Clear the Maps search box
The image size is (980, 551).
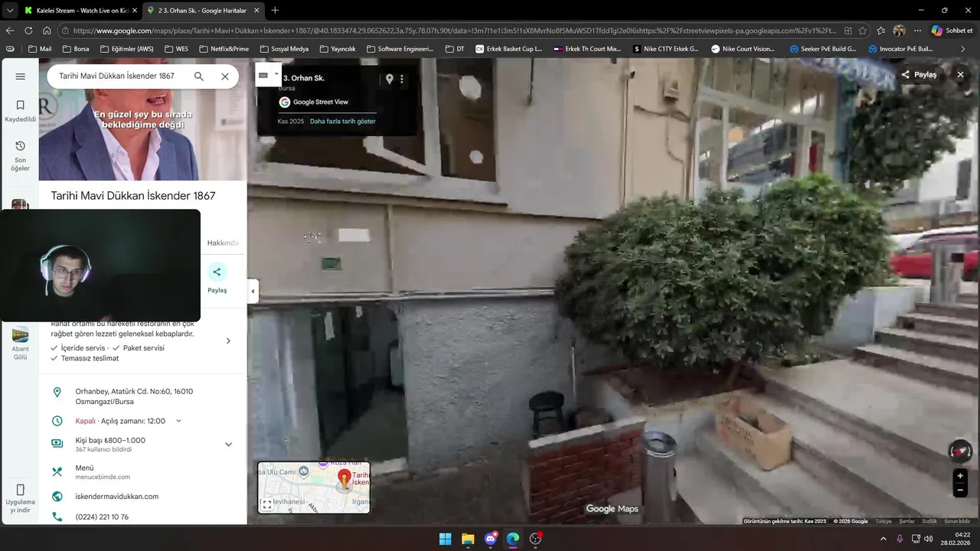click(225, 77)
